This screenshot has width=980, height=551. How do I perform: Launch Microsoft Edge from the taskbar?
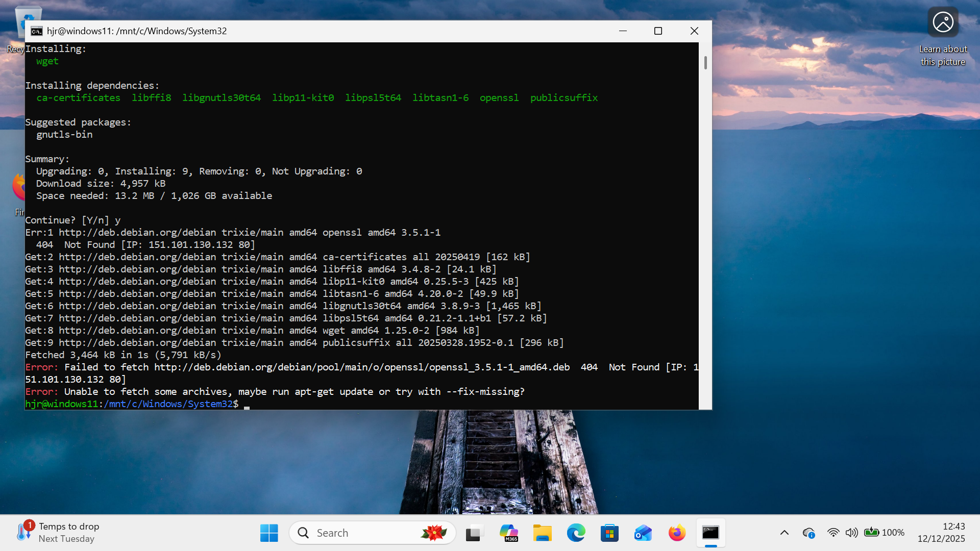(x=576, y=533)
